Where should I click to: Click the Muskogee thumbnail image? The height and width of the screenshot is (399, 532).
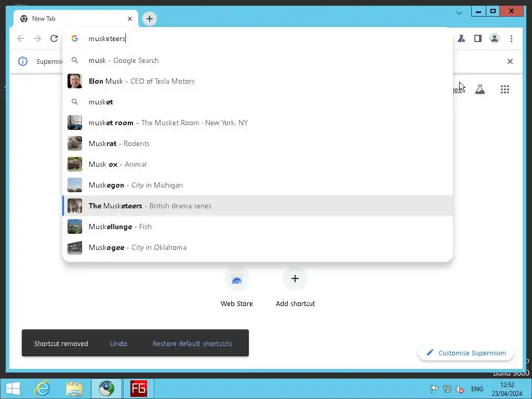pos(75,247)
